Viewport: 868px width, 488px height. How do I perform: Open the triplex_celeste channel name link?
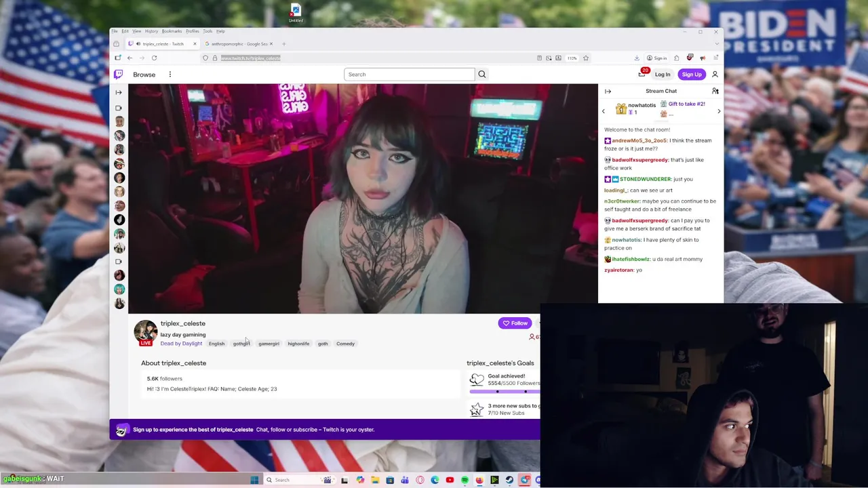(183, 323)
